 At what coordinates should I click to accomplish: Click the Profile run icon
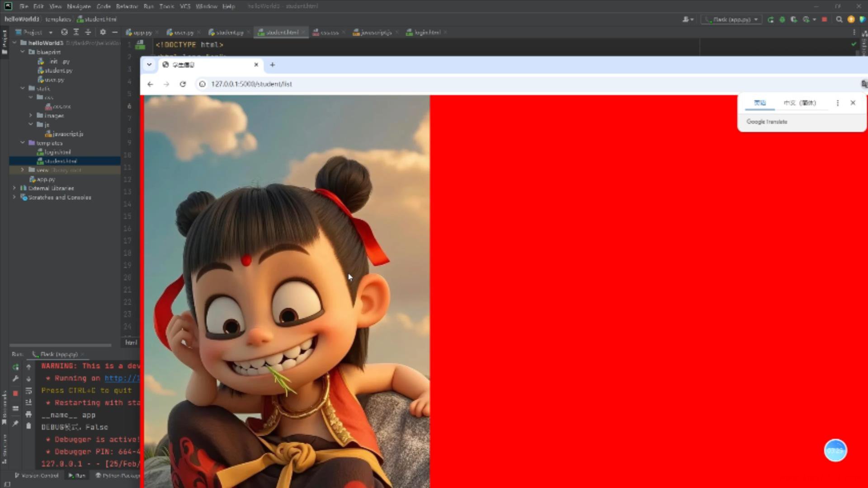click(806, 19)
